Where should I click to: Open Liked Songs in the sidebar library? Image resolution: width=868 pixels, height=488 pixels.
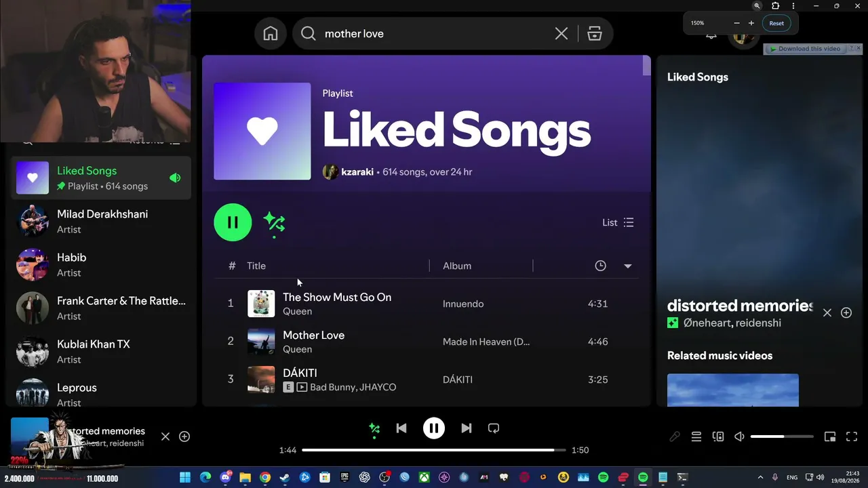point(102,178)
